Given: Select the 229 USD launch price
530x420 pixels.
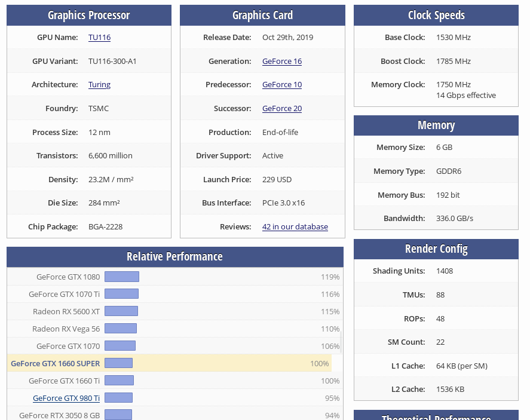Looking at the screenshot, I should tap(277, 179).
